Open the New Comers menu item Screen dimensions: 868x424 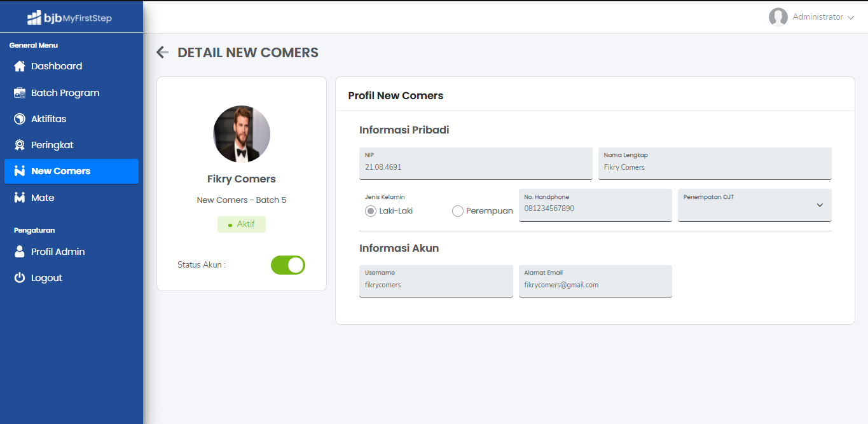click(x=71, y=171)
